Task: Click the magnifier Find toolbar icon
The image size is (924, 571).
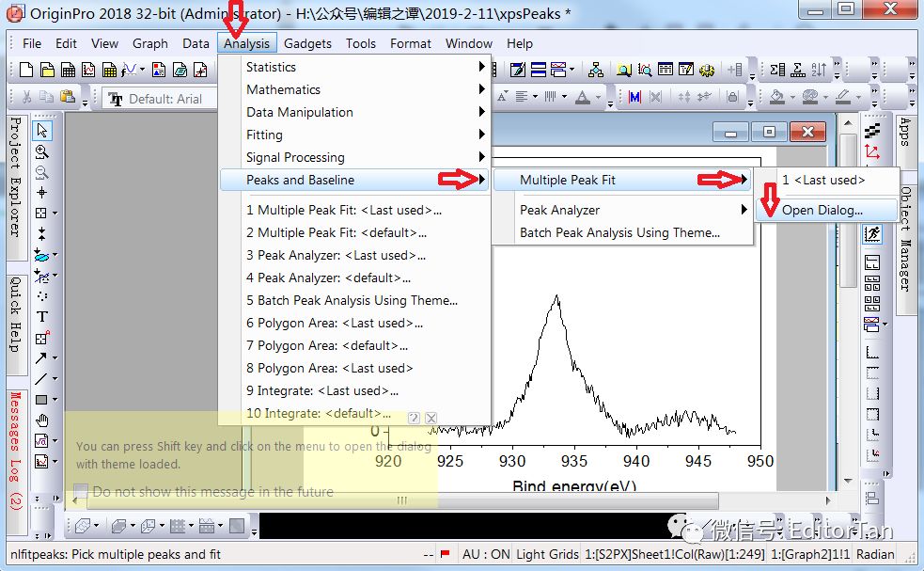Action: [x=623, y=70]
